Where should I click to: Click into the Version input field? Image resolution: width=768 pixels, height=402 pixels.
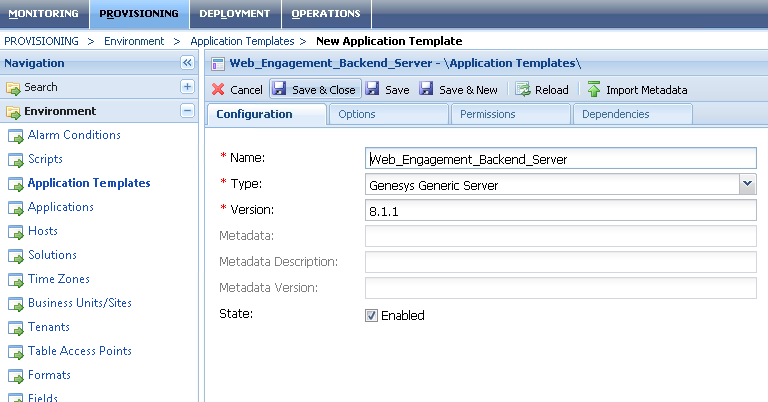pos(561,210)
